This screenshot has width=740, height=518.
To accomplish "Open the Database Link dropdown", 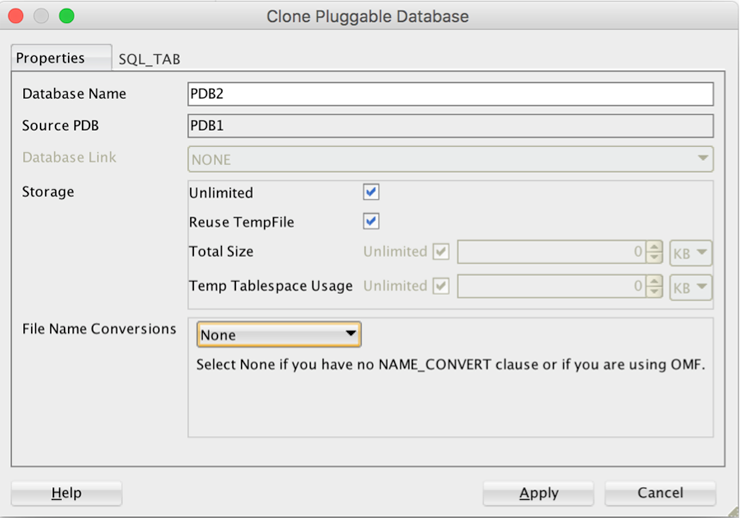I will coord(450,159).
